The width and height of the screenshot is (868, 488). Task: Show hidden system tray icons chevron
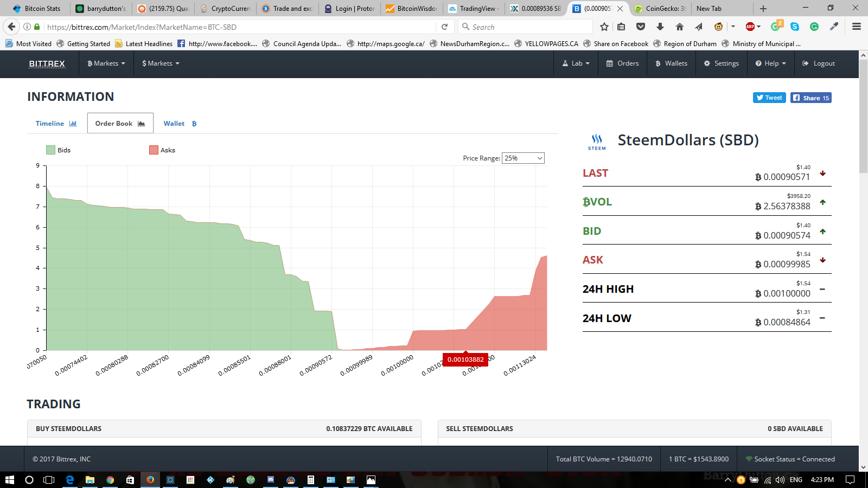tap(728, 480)
